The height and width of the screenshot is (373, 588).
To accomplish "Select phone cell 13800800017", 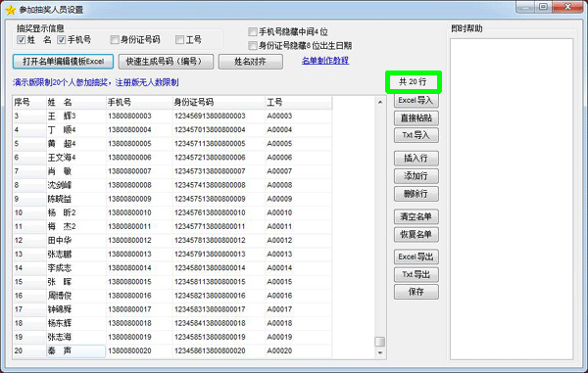I will (139, 309).
